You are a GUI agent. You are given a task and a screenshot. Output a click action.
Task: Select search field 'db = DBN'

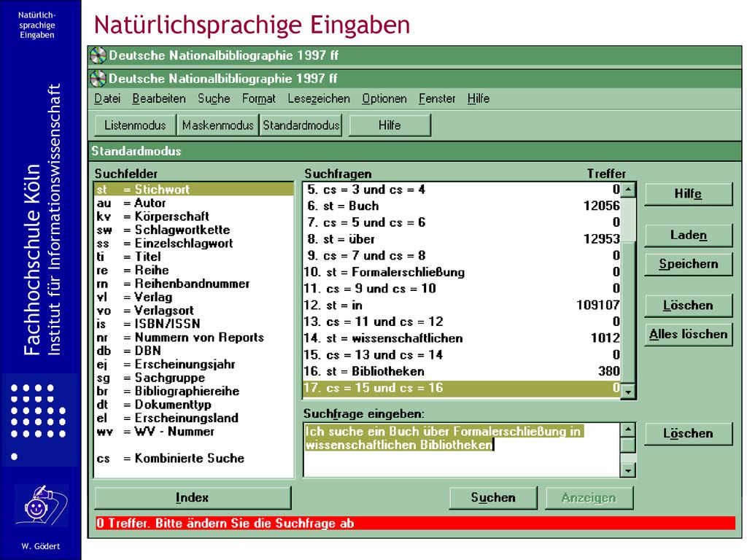point(194,351)
